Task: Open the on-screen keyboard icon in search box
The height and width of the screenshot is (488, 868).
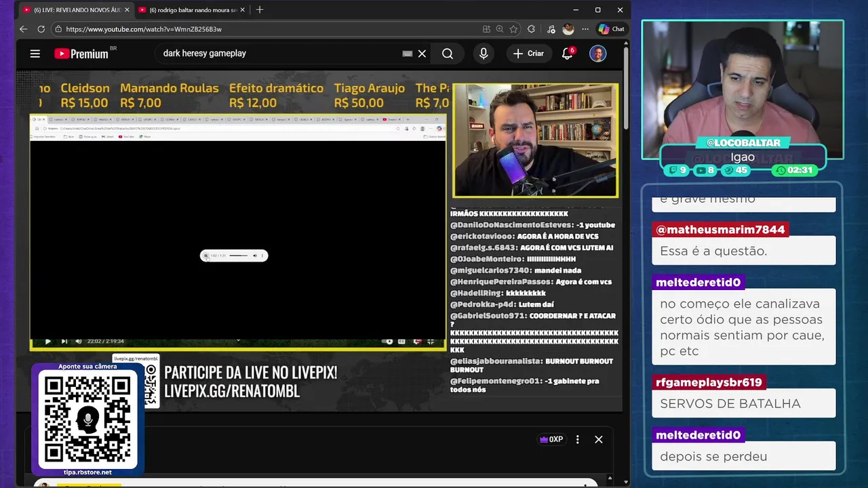Action: click(408, 54)
